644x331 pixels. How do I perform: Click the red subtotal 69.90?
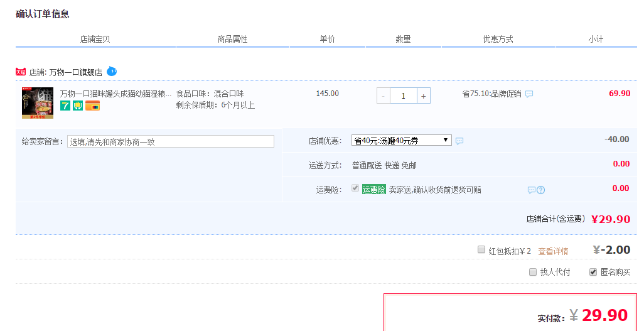(x=620, y=94)
